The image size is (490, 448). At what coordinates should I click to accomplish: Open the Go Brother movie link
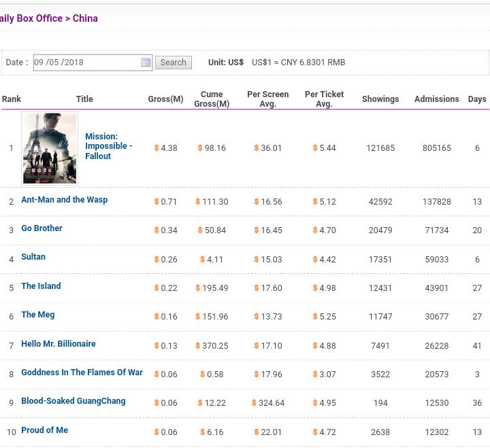point(42,228)
